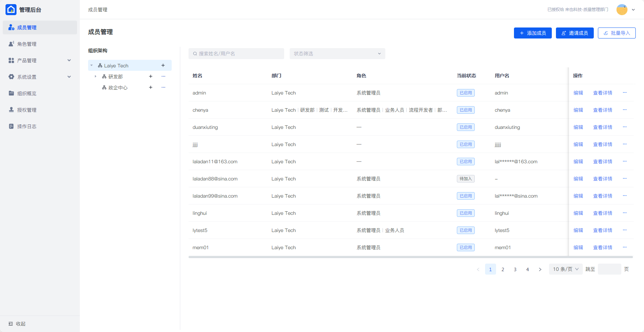The width and height of the screenshot is (644, 332).
Task: Open 授权管理 in the sidebar
Action: (40, 110)
